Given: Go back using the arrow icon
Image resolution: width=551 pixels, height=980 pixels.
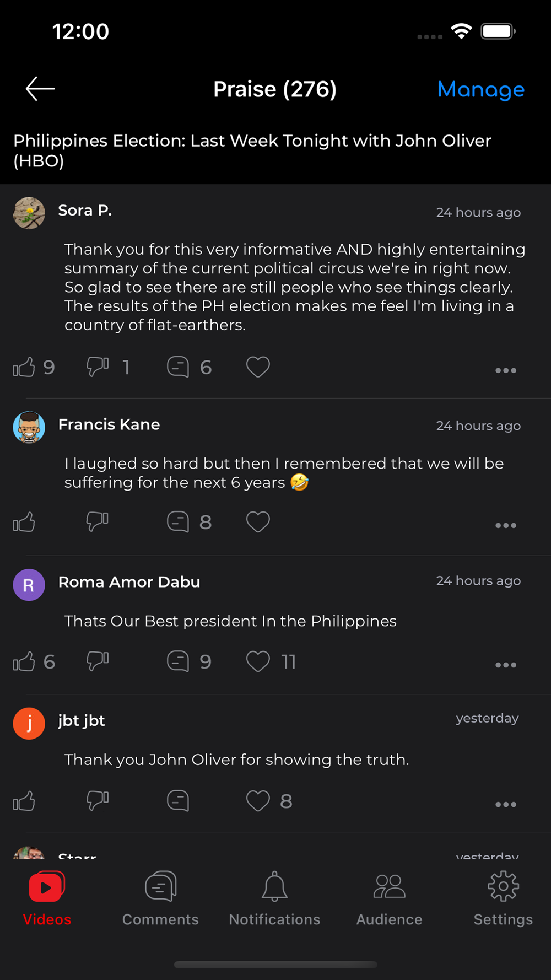Looking at the screenshot, I should click(x=40, y=89).
